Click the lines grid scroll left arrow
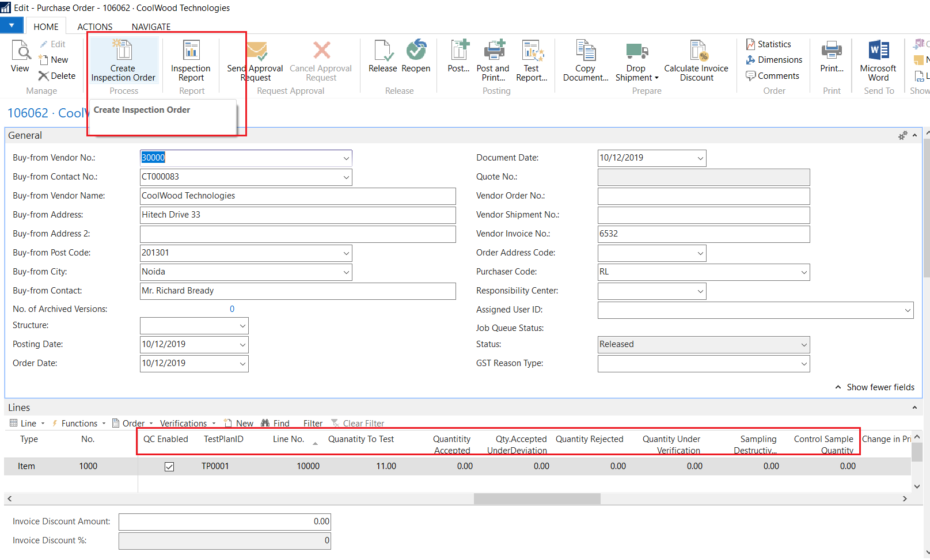The image size is (930, 560). tap(9, 498)
